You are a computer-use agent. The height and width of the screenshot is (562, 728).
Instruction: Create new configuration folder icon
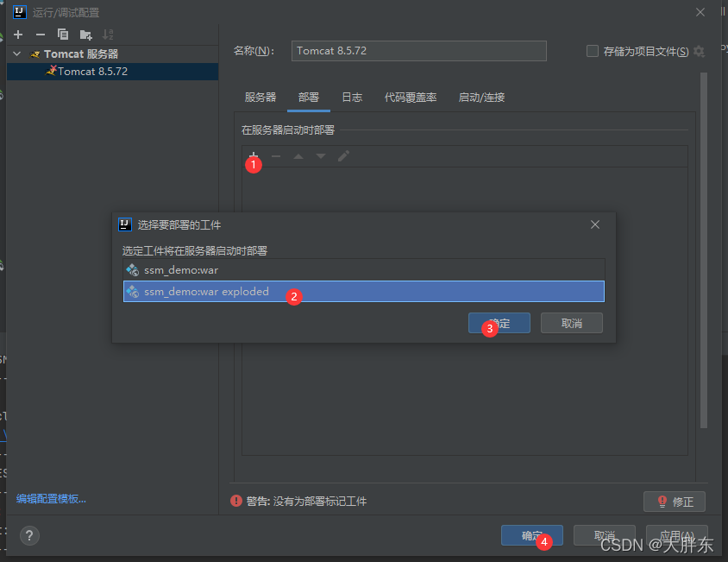click(86, 35)
